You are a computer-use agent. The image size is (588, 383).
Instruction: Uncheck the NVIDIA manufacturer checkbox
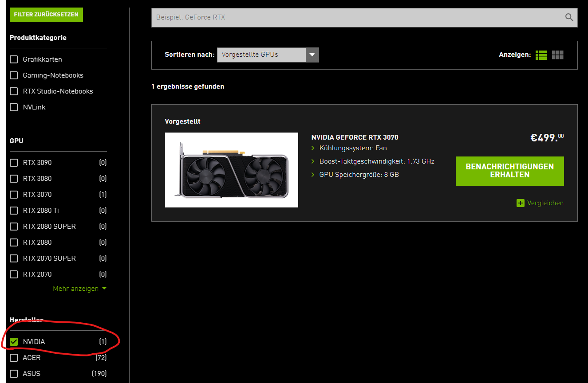tap(14, 342)
